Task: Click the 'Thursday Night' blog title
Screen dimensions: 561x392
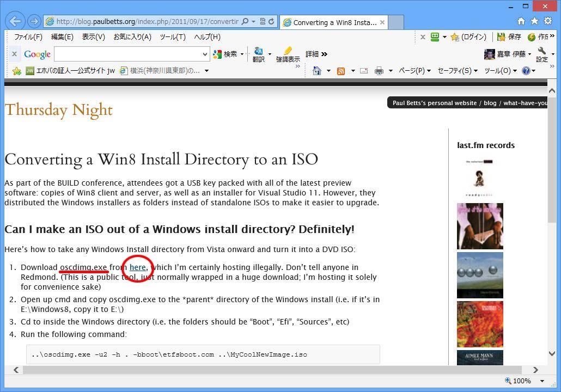Action: [x=58, y=110]
